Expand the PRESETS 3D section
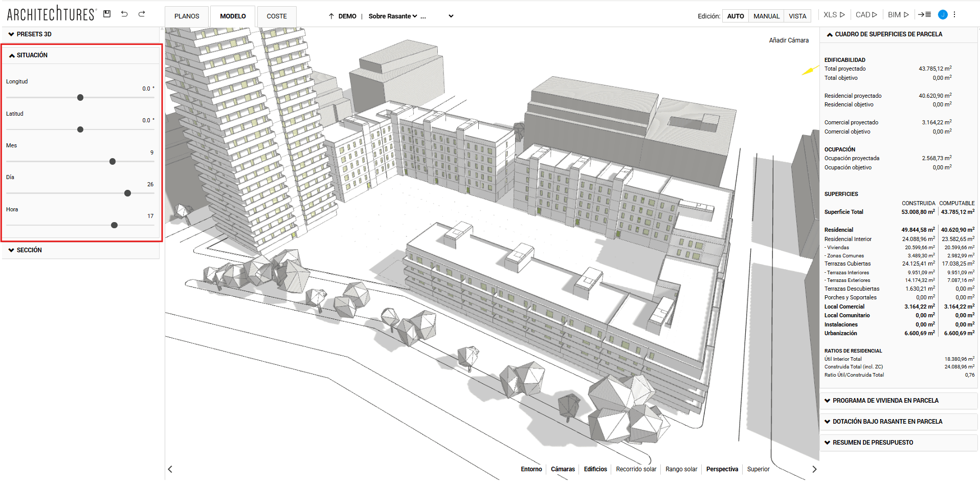The image size is (980, 481). (x=34, y=34)
